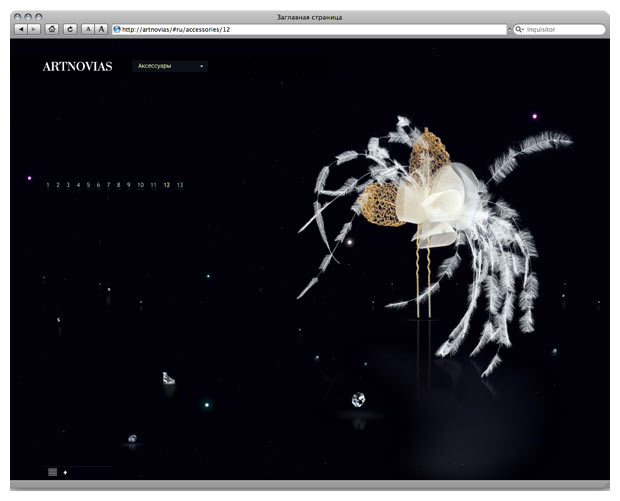Click the sparkle star icon beside grid icon
Image resolution: width=620 pixels, height=501 pixels.
click(66, 471)
